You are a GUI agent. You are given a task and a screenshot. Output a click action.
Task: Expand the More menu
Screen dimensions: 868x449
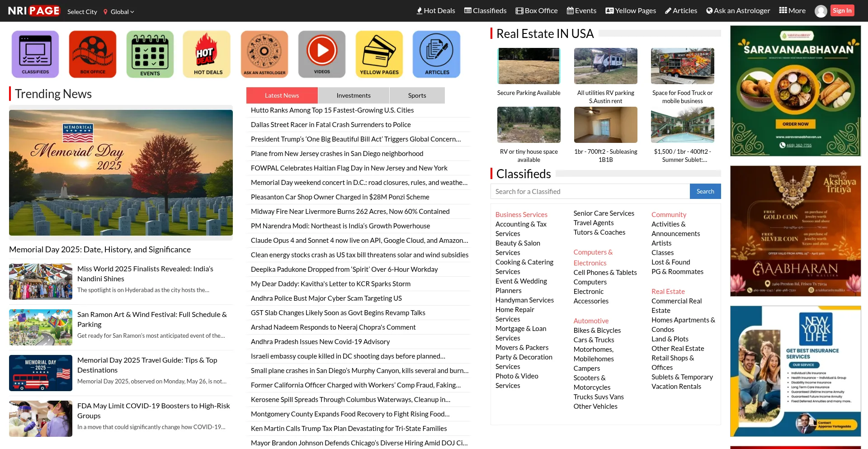click(x=793, y=11)
